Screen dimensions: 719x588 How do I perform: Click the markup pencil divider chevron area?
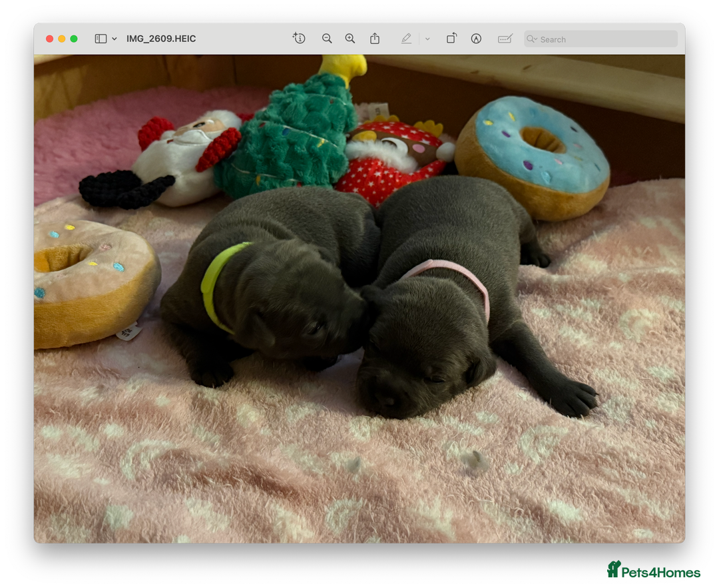coord(427,39)
